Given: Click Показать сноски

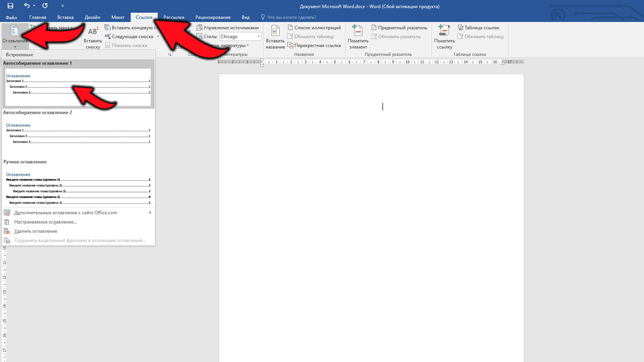Looking at the screenshot, I should pos(126,46).
